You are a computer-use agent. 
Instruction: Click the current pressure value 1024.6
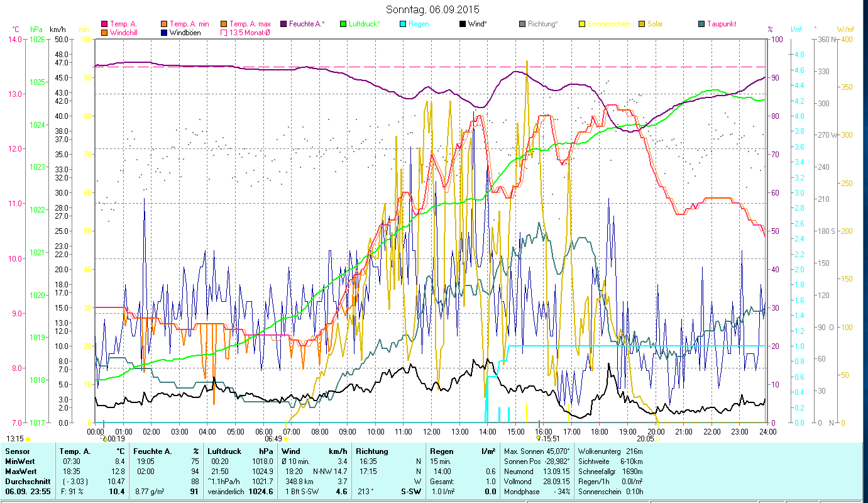coord(261,492)
